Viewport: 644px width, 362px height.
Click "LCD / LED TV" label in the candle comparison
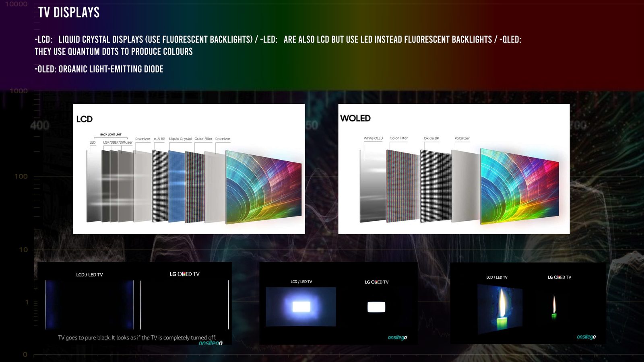[x=497, y=277]
